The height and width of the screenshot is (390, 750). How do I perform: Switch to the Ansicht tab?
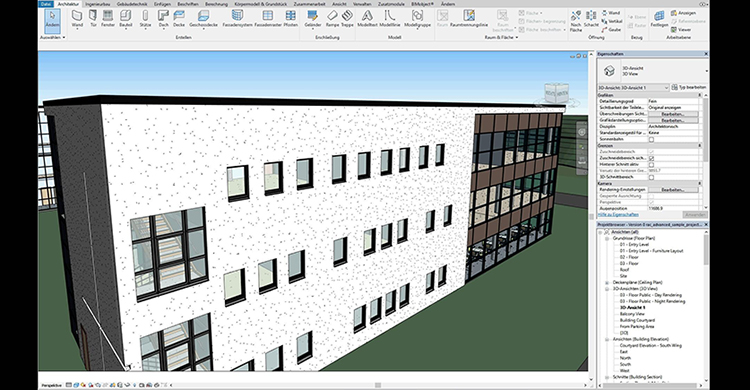point(339,4)
